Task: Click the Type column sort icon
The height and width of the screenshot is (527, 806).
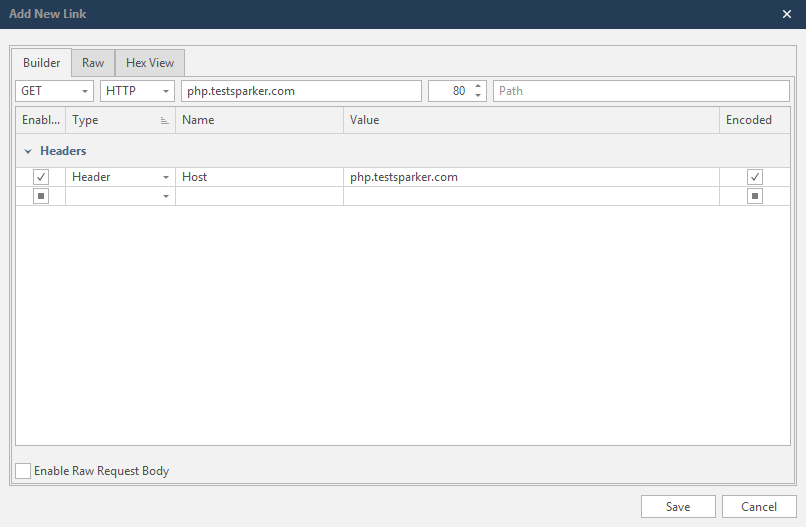Action: tap(164, 121)
